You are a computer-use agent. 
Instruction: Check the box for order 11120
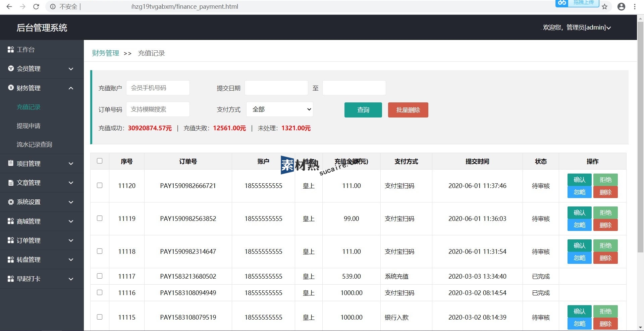100,185
